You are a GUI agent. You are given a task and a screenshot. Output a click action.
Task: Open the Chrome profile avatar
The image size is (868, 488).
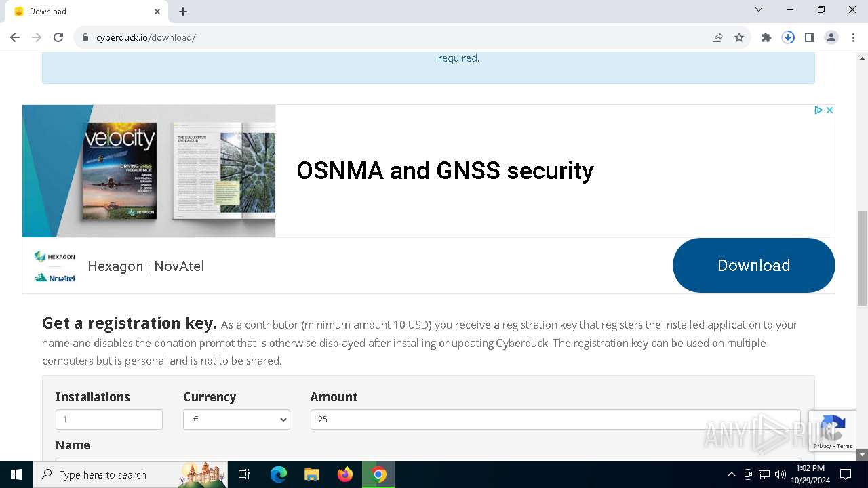(x=831, y=37)
